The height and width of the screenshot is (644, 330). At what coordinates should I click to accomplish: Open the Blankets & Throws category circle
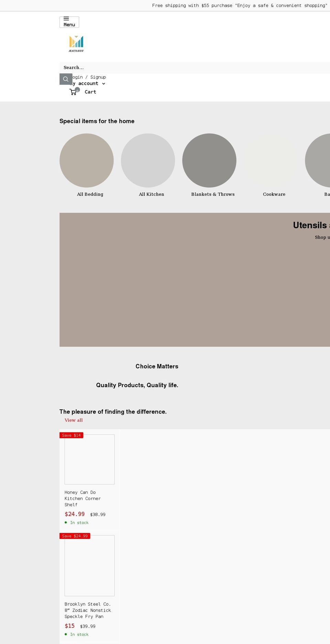coord(209,160)
